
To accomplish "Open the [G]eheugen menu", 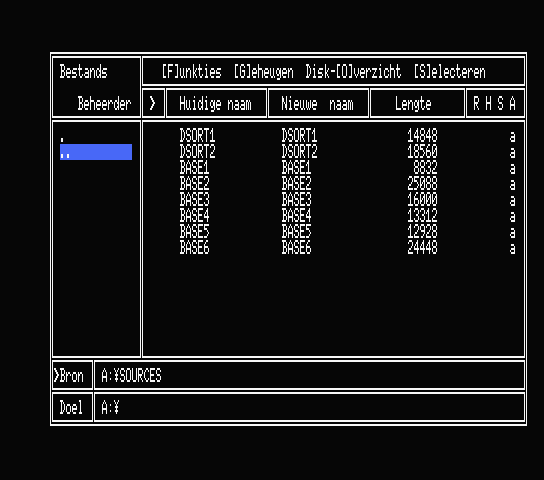I will (x=264, y=72).
